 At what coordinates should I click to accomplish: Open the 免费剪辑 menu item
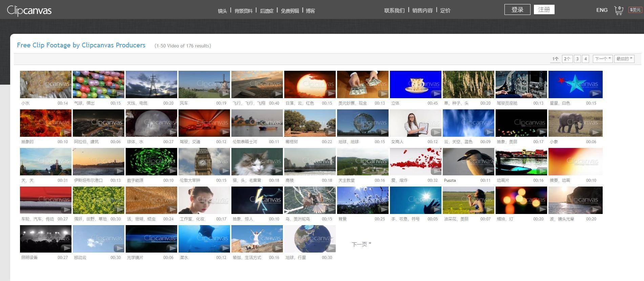(x=290, y=11)
